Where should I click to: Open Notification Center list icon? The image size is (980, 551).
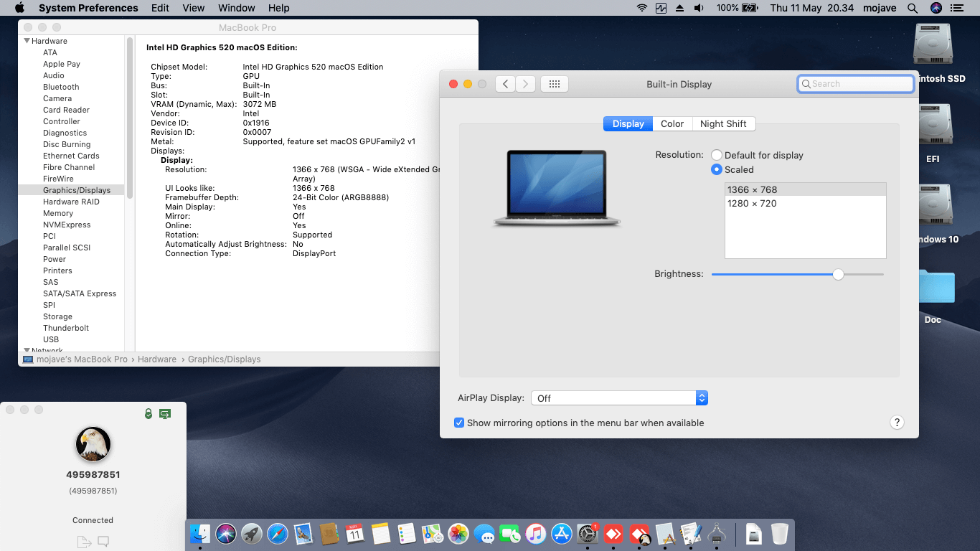point(957,8)
